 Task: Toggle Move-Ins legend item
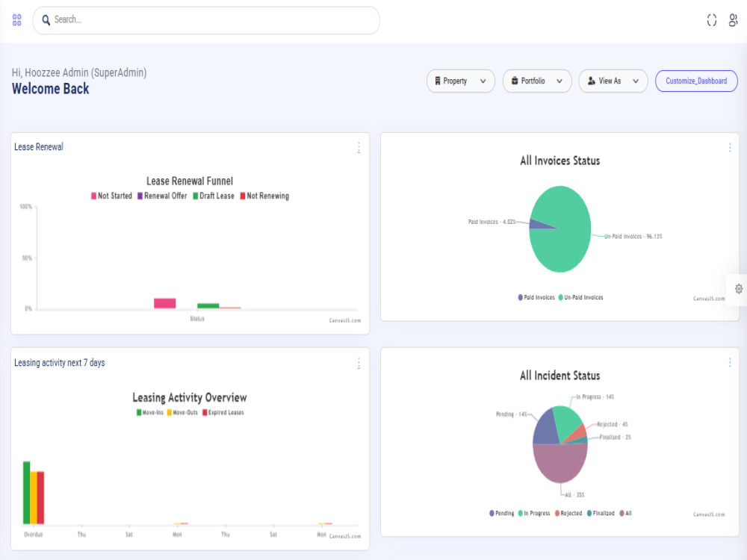(149, 412)
